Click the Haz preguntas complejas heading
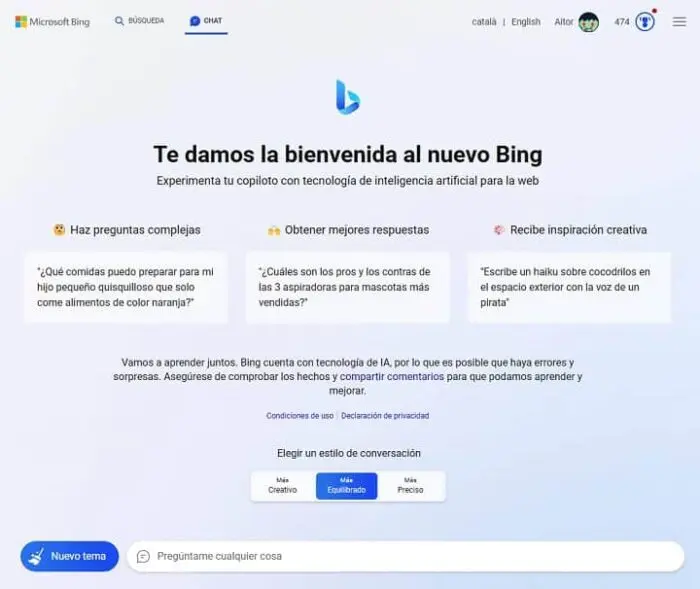 (135, 230)
